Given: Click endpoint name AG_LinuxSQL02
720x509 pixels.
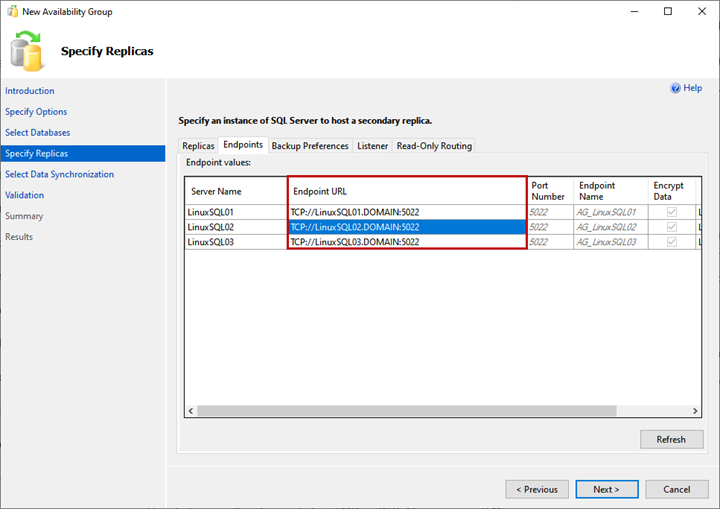Looking at the screenshot, I should [611, 227].
